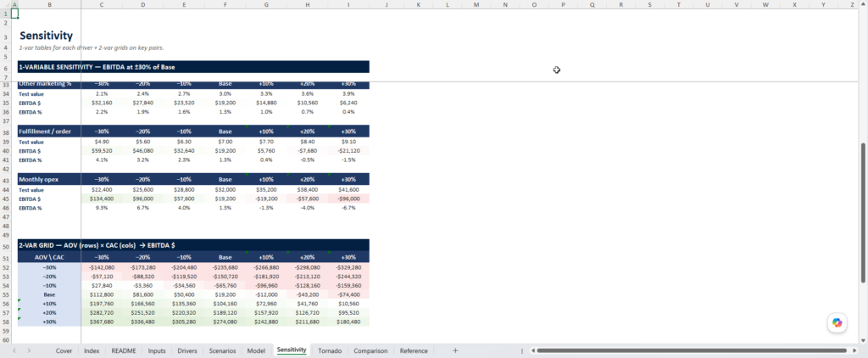
Task: Switch to the Index sheet tab
Action: [92, 351]
